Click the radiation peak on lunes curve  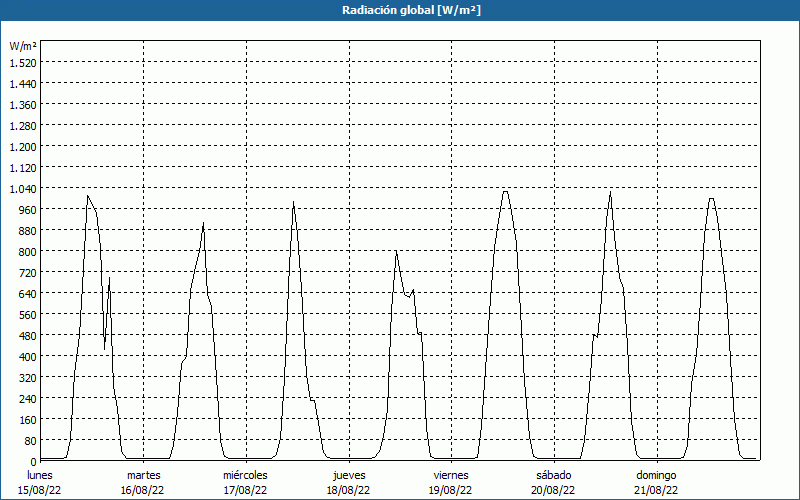click(88, 196)
